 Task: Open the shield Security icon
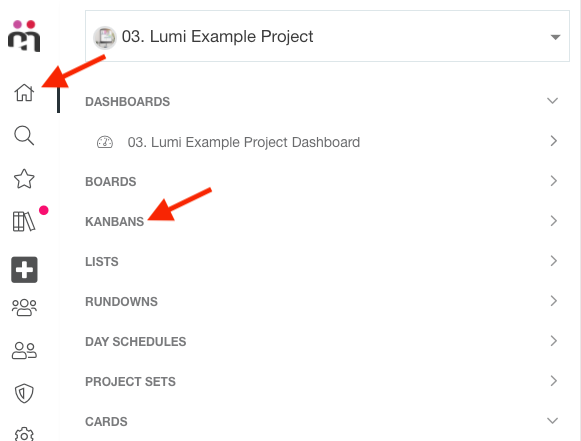coord(24,393)
